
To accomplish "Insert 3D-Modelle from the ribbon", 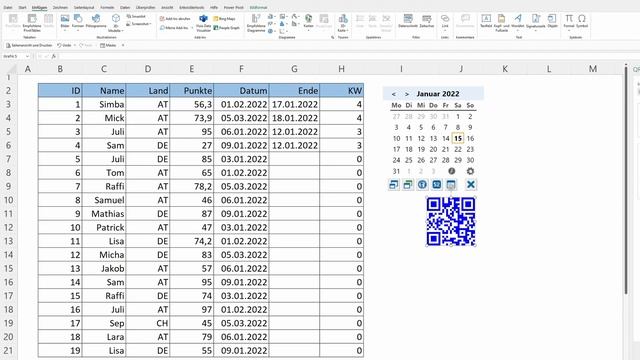I will point(116,23).
